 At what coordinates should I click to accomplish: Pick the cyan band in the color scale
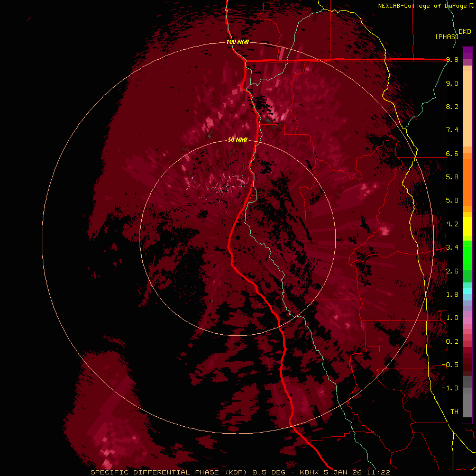coord(467,291)
